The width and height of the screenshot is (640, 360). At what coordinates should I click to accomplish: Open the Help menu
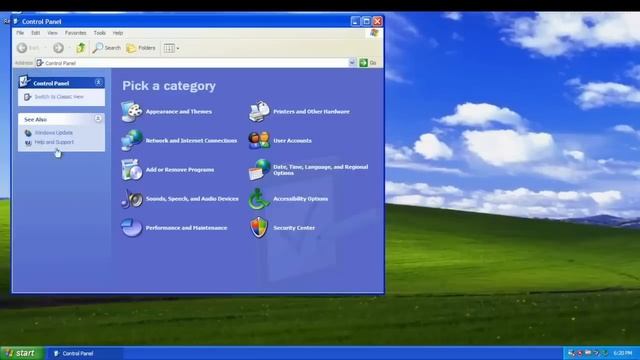pyautogui.click(x=118, y=33)
